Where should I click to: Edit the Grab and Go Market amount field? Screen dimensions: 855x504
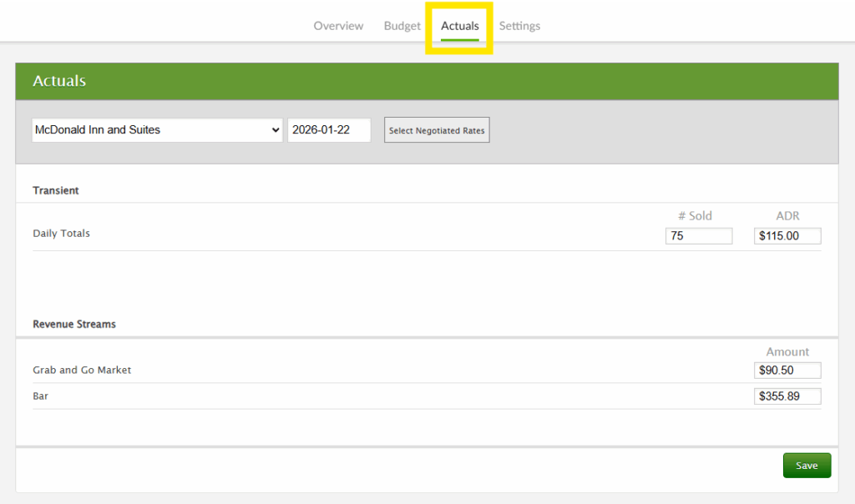point(787,370)
